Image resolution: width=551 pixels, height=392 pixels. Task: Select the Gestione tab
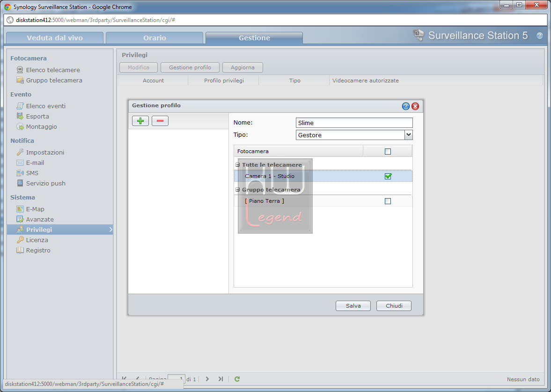[x=254, y=38]
